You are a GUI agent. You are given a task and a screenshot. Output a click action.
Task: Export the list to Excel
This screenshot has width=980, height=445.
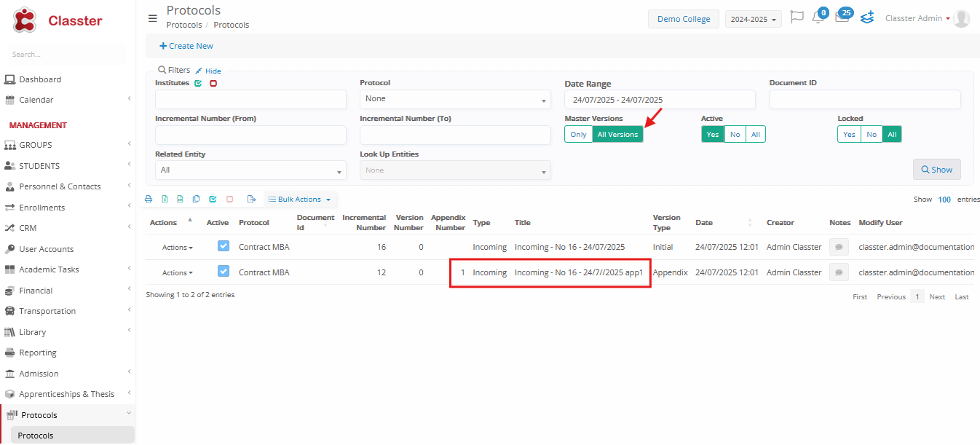[x=165, y=199]
